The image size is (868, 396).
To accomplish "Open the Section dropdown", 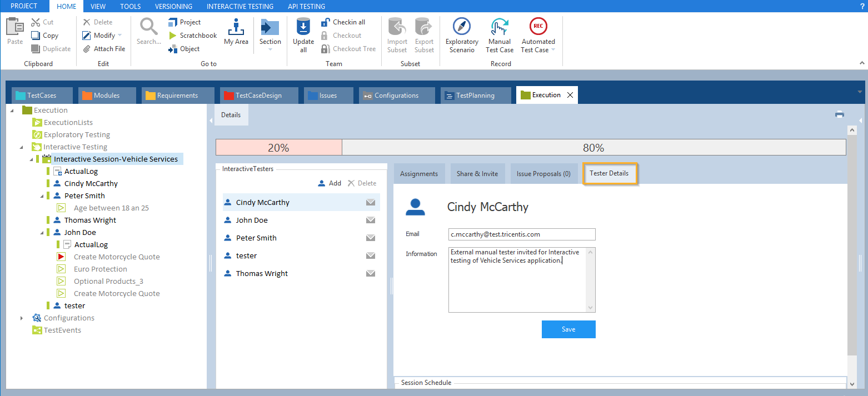I will tap(270, 49).
